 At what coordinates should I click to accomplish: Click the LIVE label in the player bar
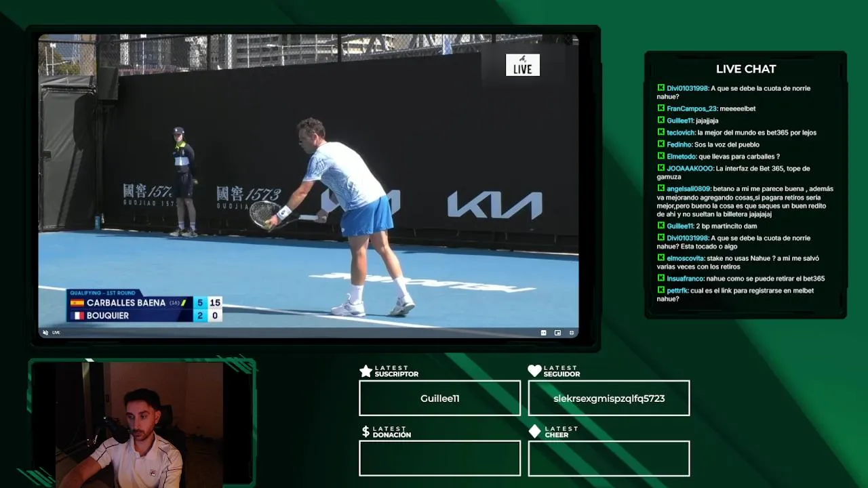point(56,333)
